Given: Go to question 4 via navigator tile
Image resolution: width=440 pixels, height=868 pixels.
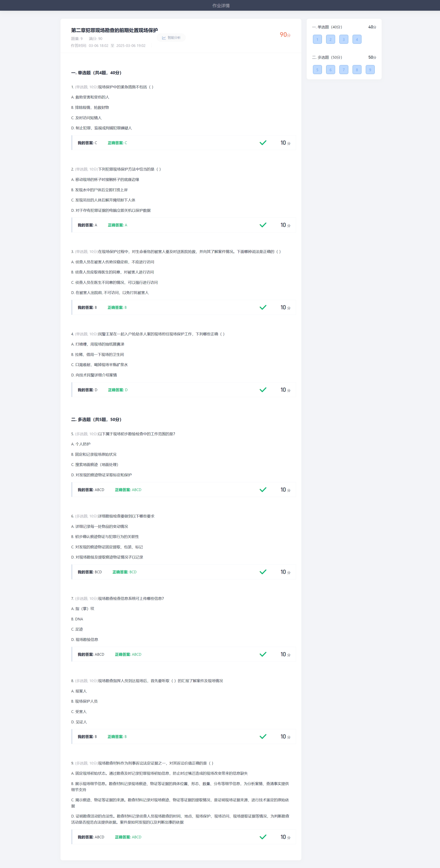Looking at the screenshot, I should coord(357,39).
